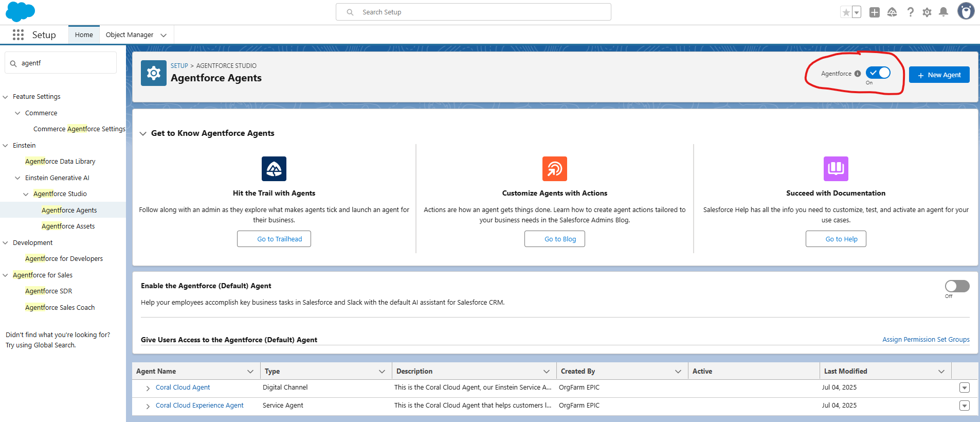The width and height of the screenshot is (980, 422).
Task: Select Agentforce Agents in sidebar
Action: [69, 210]
